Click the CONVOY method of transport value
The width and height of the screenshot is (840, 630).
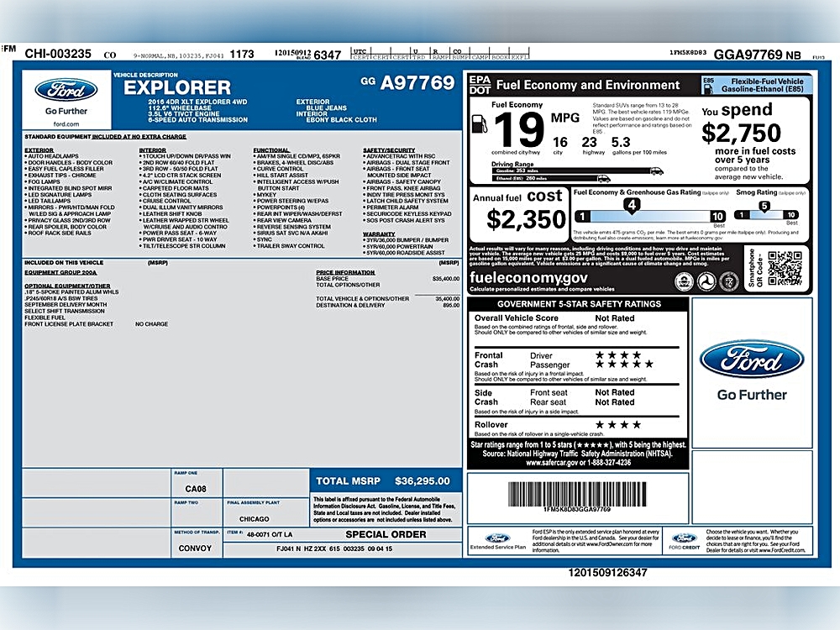pos(195,549)
